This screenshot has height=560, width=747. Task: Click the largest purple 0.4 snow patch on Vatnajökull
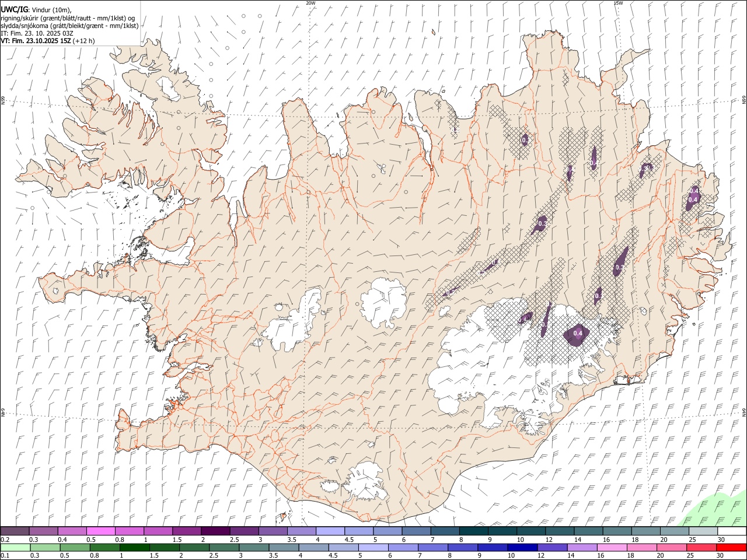coord(577,334)
